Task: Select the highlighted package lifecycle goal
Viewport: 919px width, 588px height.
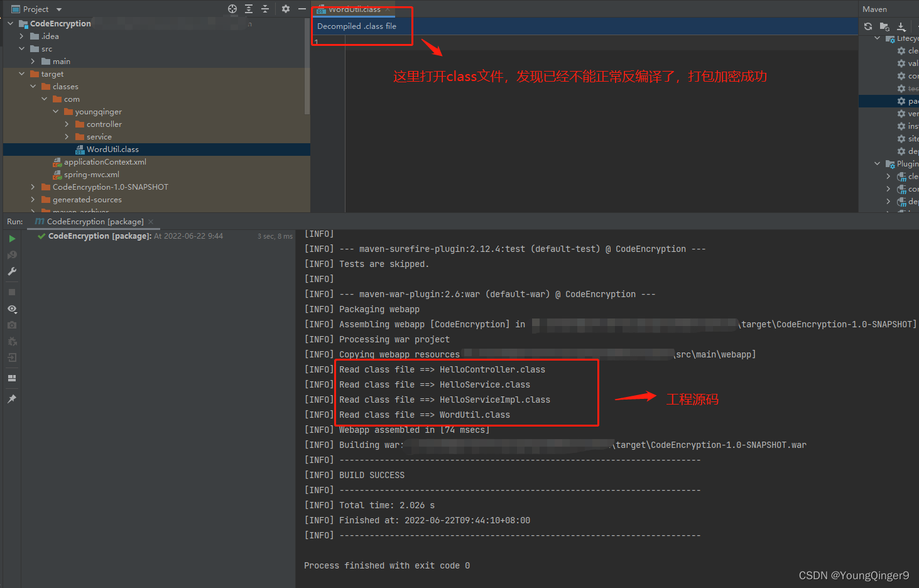Action: point(889,101)
